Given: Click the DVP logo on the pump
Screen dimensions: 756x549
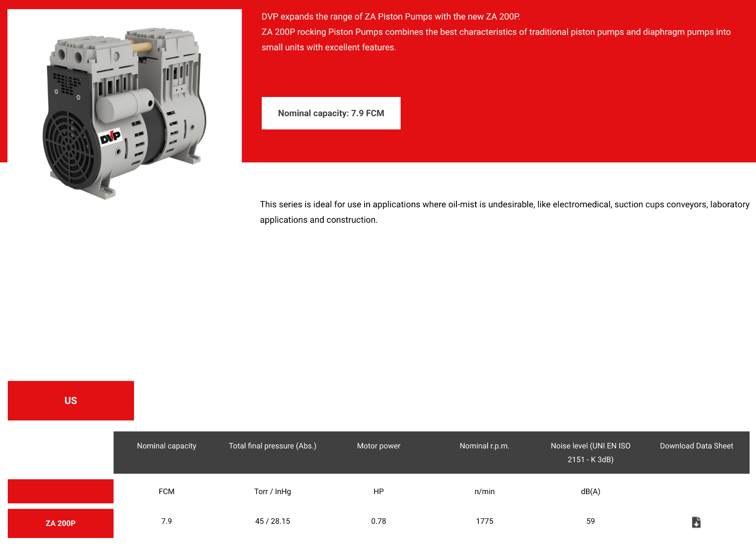Looking at the screenshot, I should tap(110, 137).
